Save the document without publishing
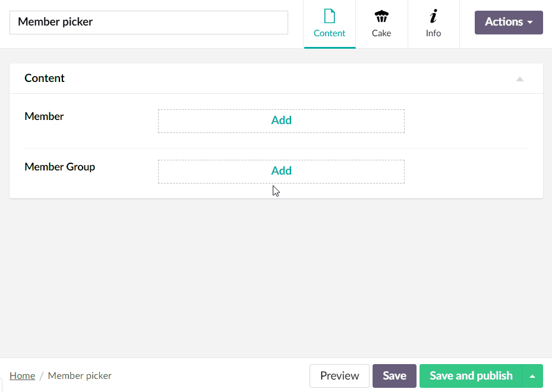Screen dimensions: 552x392 (x=394, y=375)
